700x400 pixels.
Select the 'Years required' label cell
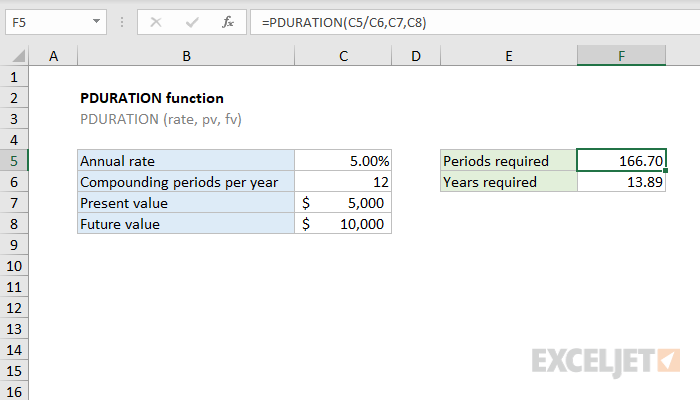pos(508,182)
